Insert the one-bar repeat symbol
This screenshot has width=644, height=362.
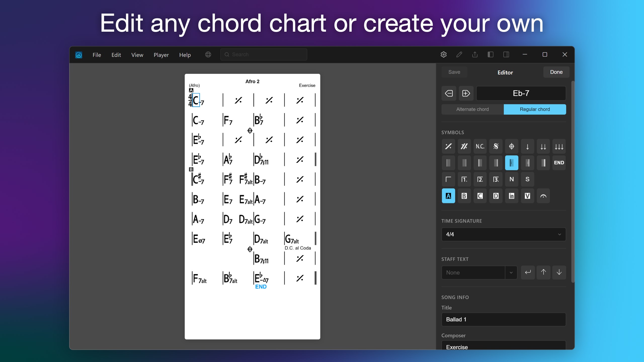coord(448,146)
